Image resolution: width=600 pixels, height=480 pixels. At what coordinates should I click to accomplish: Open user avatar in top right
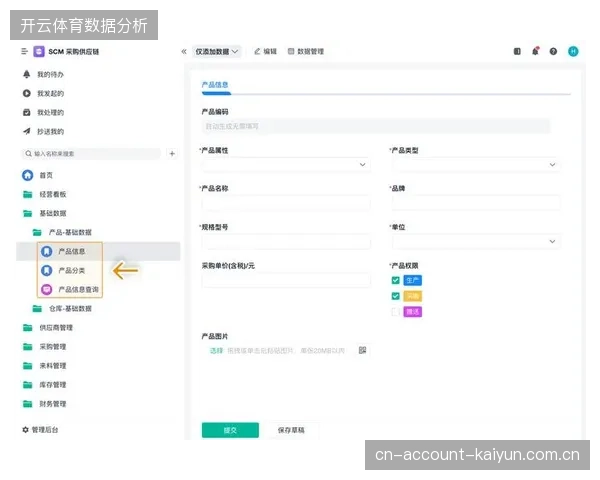coord(573,51)
